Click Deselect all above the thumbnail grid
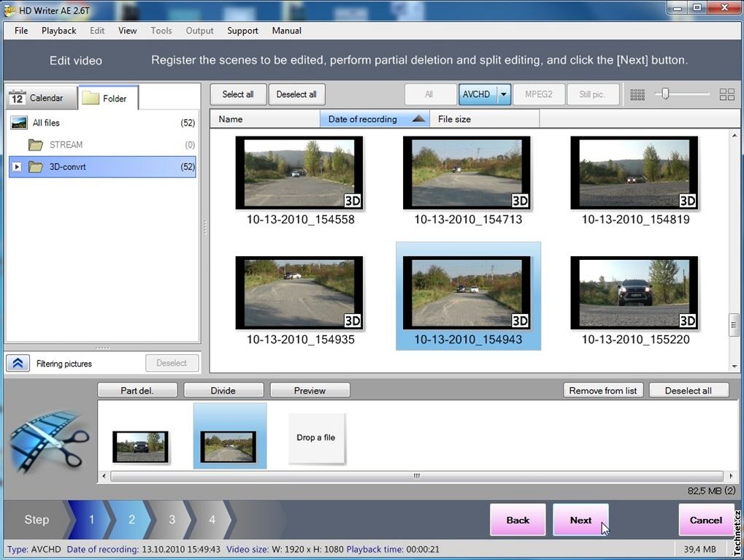The height and width of the screenshot is (560, 744). click(296, 94)
